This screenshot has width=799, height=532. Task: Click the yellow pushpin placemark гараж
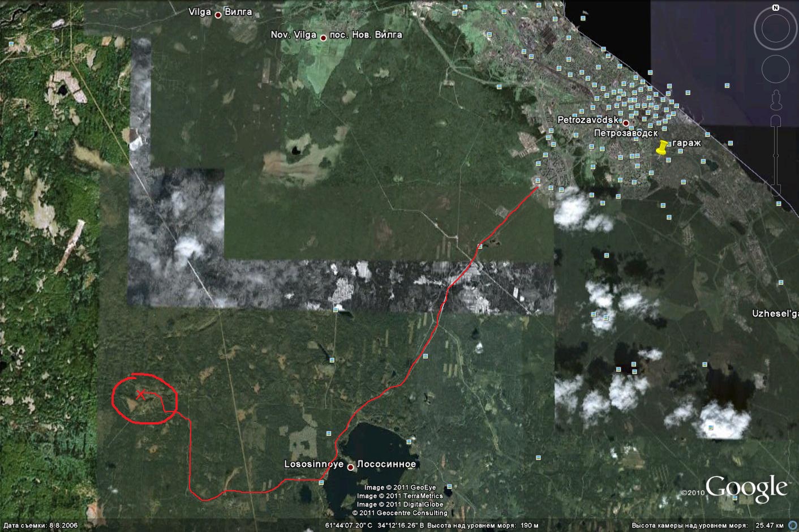pos(660,148)
